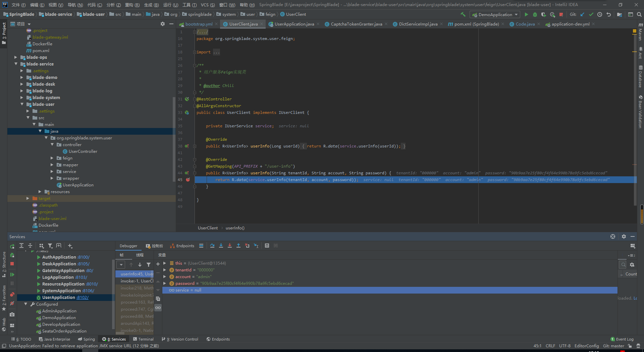Viewport: 644px width, 352px height.
Task: Select the invoke:-1 stack frame
Action: point(137,281)
